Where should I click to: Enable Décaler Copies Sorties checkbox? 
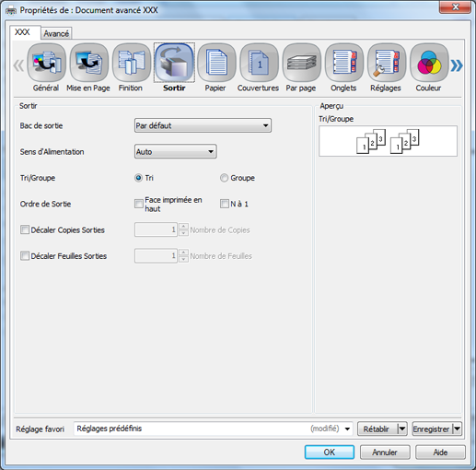tap(25, 229)
